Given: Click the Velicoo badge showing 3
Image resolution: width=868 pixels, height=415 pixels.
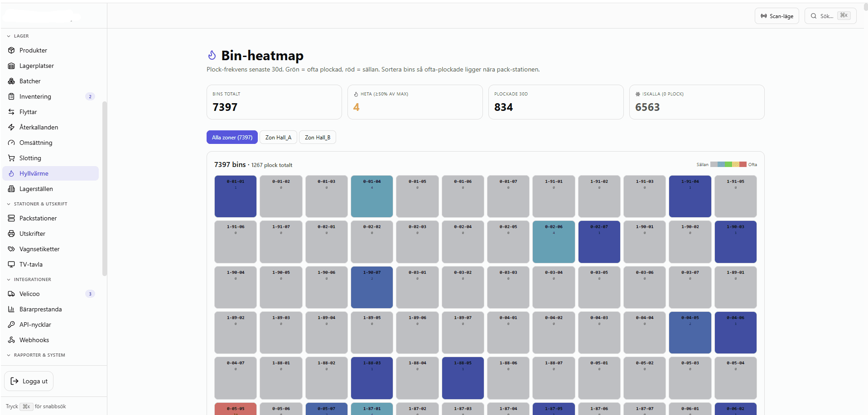Looking at the screenshot, I should tap(90, 294).
